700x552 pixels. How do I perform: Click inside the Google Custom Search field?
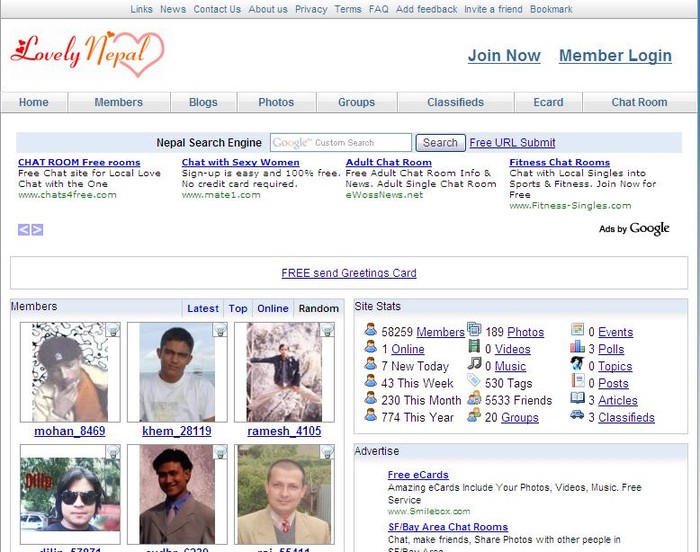pyautogui.click(x=341, y=143)
